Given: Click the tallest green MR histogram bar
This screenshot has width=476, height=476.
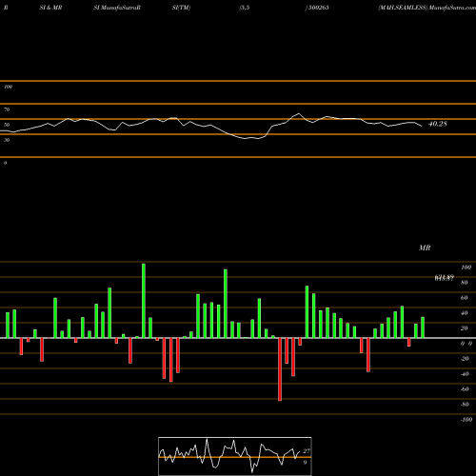Looking at the screenshot, I should 144,301.
